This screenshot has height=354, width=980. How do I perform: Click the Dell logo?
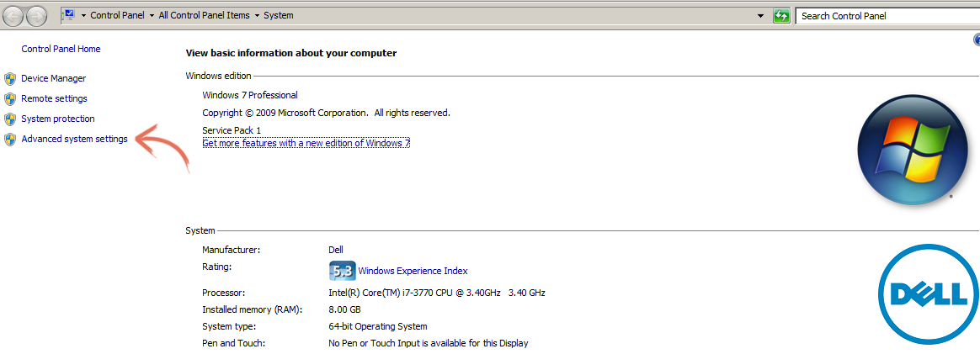pos(928,294)
